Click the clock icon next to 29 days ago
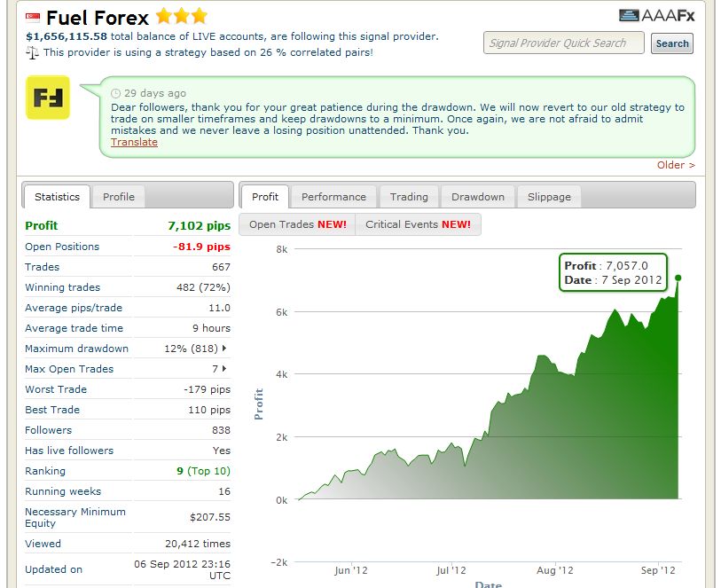Image resolution: width=721 pixels, height=588 pixels. point(115,93)
